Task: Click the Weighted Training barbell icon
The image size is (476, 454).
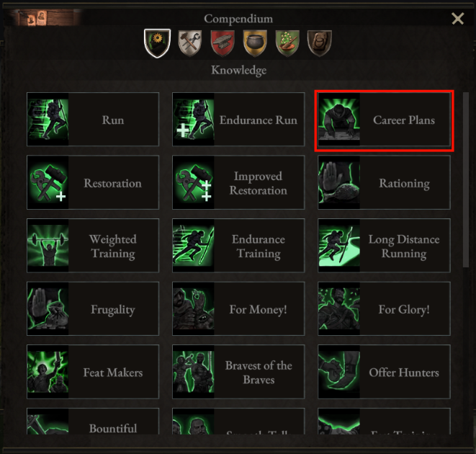Action: pos(48,246)
